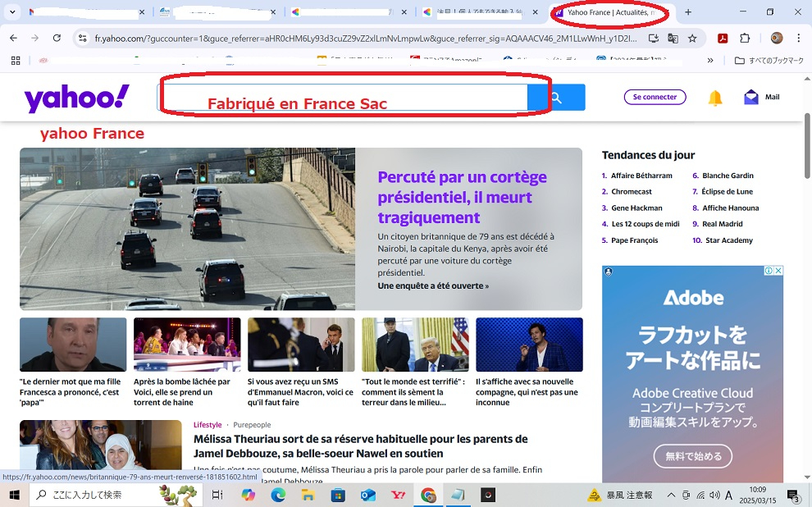Reload the page with the refresh icon
Screen dimensions: 812x507
click(57, 39)
